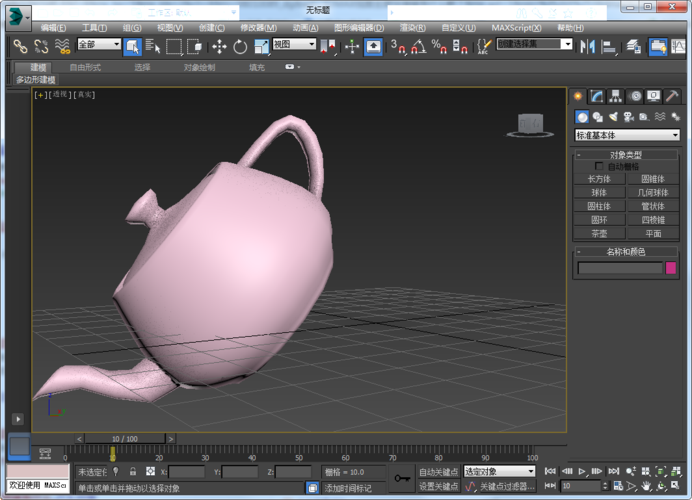Click the Mirror tool icon

587,46
